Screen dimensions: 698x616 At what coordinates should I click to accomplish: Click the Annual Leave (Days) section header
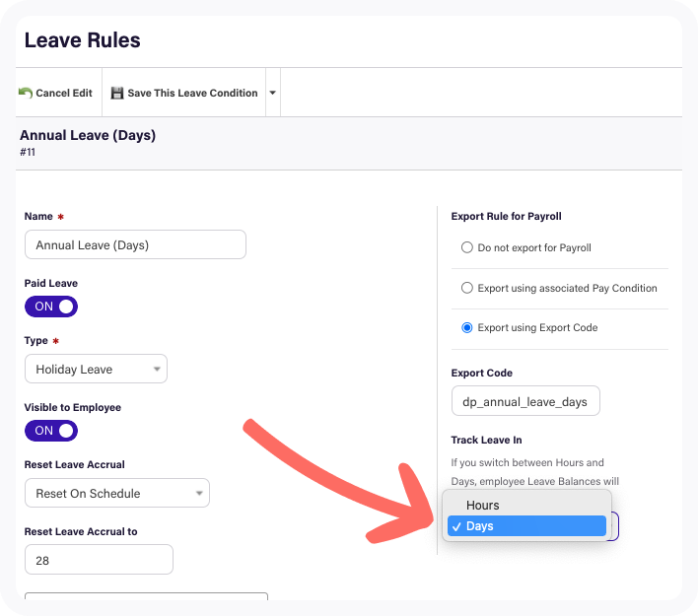[x=88, y=135]
